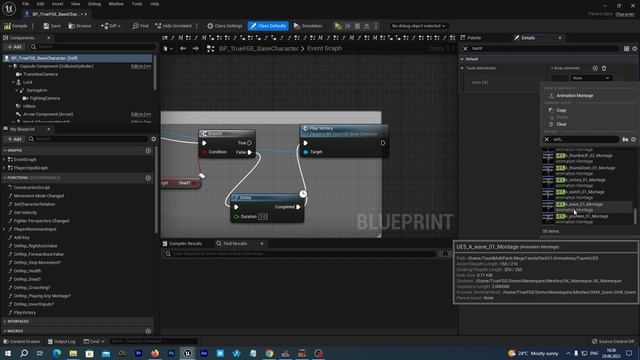Viewport: 640px width, 360px height.
Task: Click the Add button in Components panel
Action: click(14, 47)
